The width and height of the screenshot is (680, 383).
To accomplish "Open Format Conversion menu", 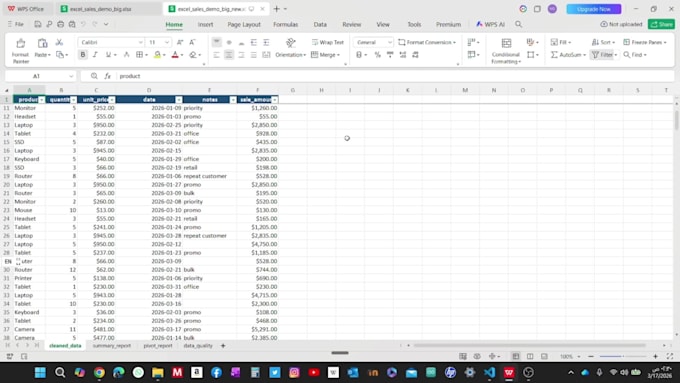I will point(427,42).
